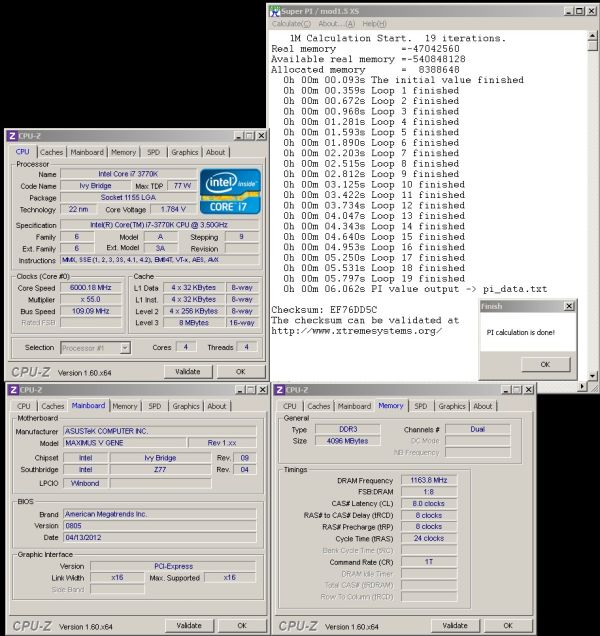600x636 pixels.
Task: Click the Super PI vertical scrollbar down arrow
Action: point(592,376)
